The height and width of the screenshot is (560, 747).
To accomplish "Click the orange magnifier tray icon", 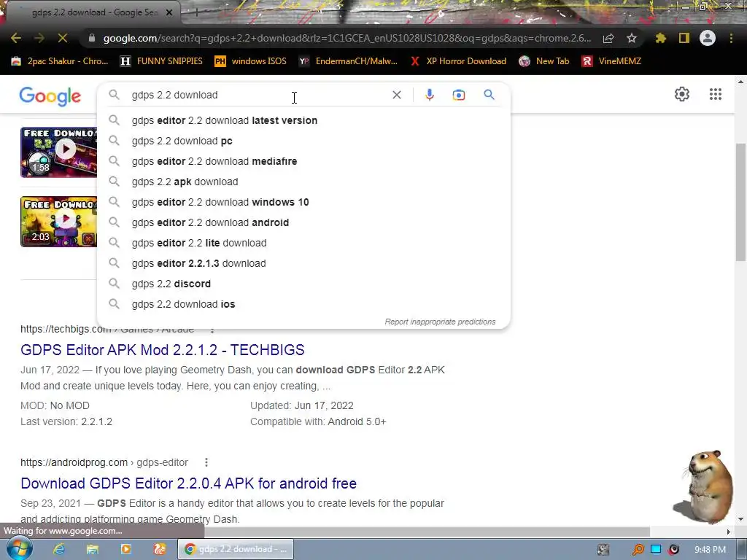I will 638,549.
